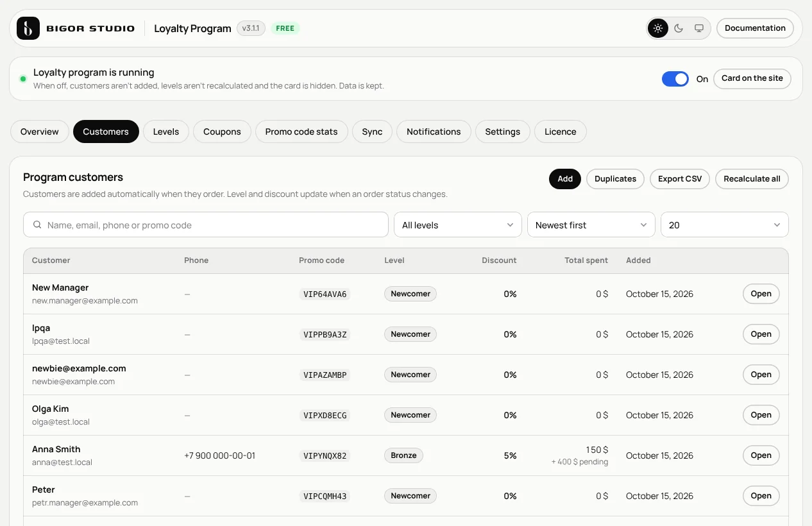Click the Bronze level badge
The image size is (812, 526).
(x=403, y=455)
